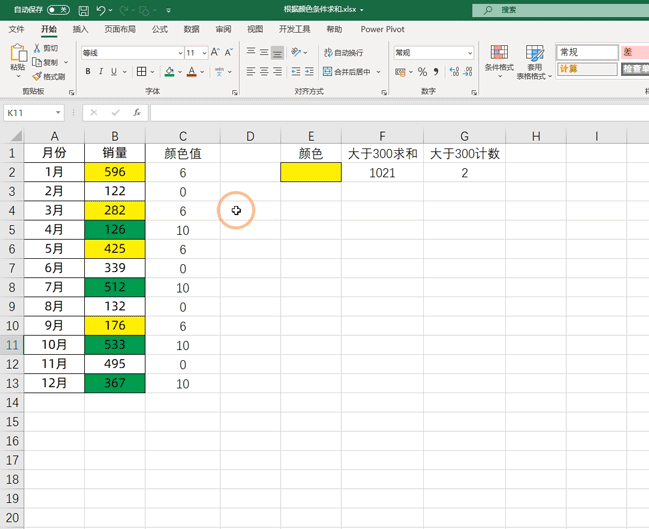The image size is (649, 529).
Task: Click the Comma Style icon
Action: tap(436, 72)
